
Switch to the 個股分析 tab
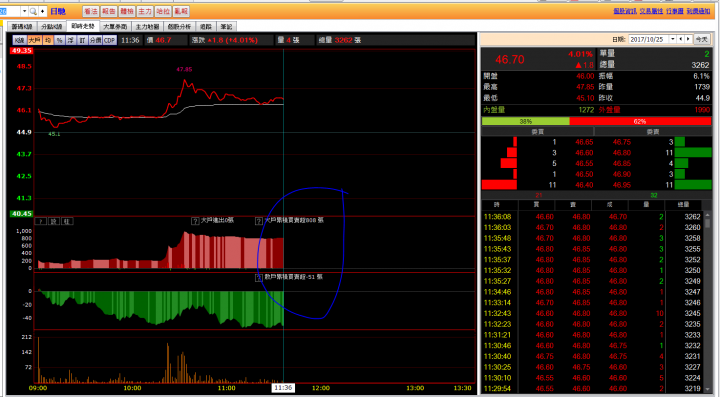click(x=179, y=27)
